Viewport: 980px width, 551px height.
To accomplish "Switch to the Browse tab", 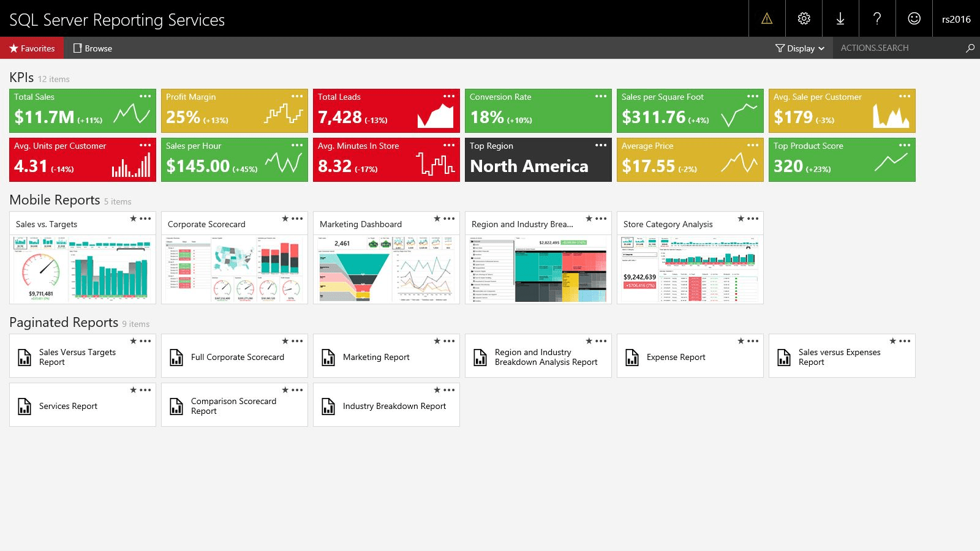I will click(x=93, y=48).
